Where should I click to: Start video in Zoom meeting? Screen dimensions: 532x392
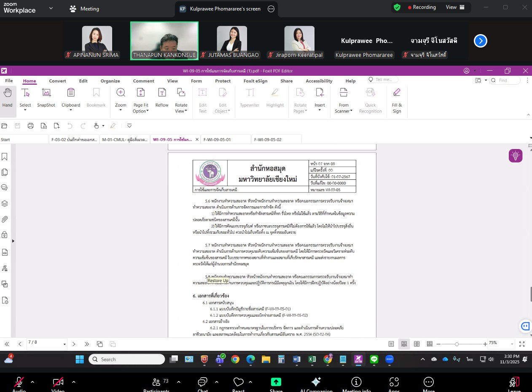click(58, 382)
